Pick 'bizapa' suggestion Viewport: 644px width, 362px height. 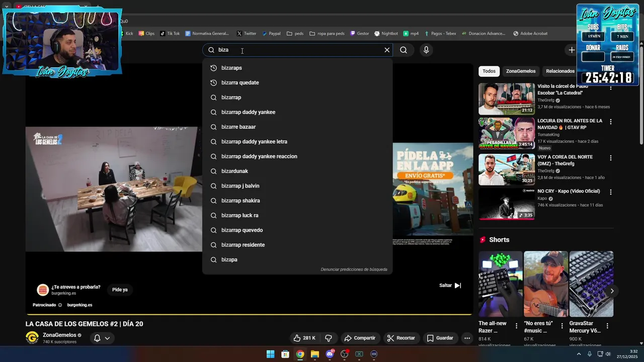(x=297, y=259)
